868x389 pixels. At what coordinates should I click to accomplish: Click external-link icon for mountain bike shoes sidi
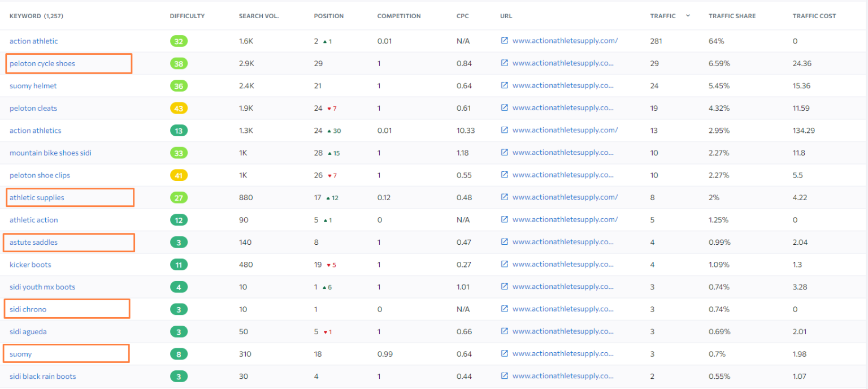pos(505,153)
